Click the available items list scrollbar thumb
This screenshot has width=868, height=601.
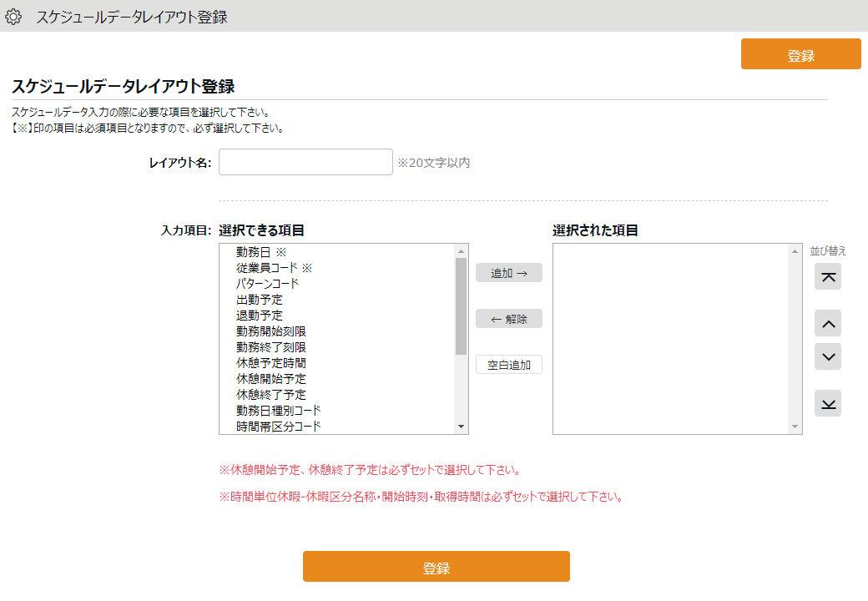[x=461, y=306]
